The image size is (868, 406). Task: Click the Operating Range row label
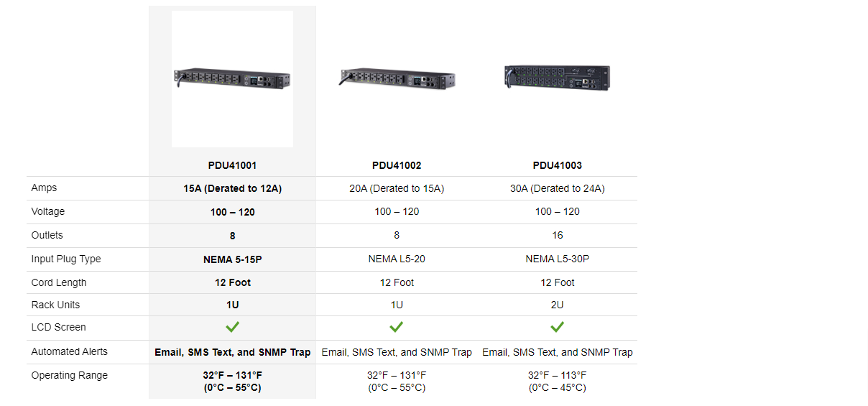point(69,375)
